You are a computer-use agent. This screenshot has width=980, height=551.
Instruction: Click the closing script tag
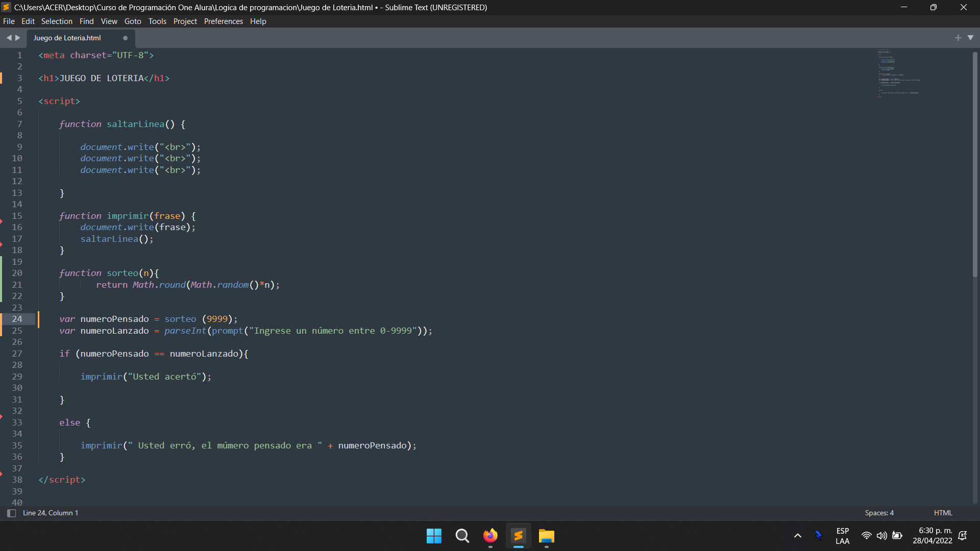coord(62,480)
